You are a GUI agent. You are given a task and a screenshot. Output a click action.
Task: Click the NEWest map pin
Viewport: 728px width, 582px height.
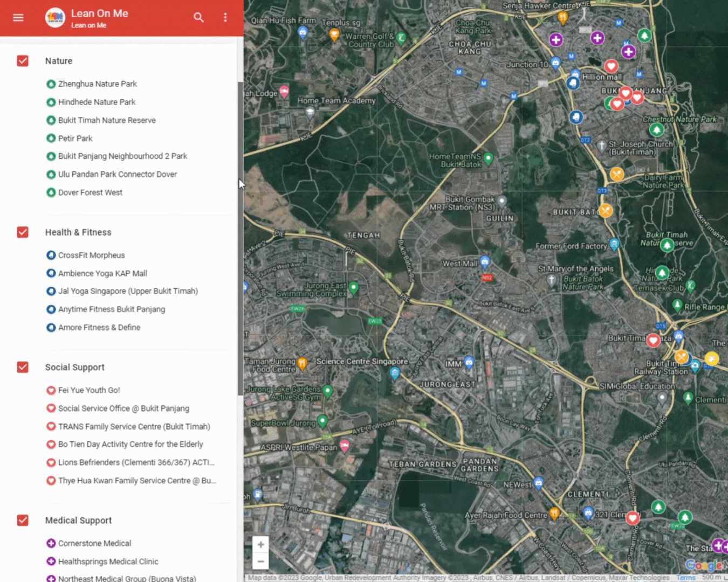[x=538, y=483]
